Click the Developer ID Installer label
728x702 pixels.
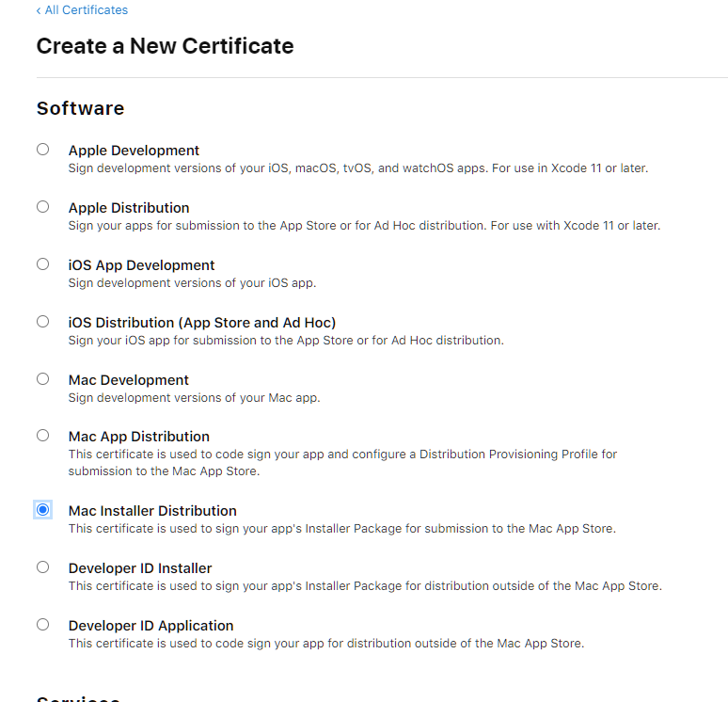click(140, 568)
